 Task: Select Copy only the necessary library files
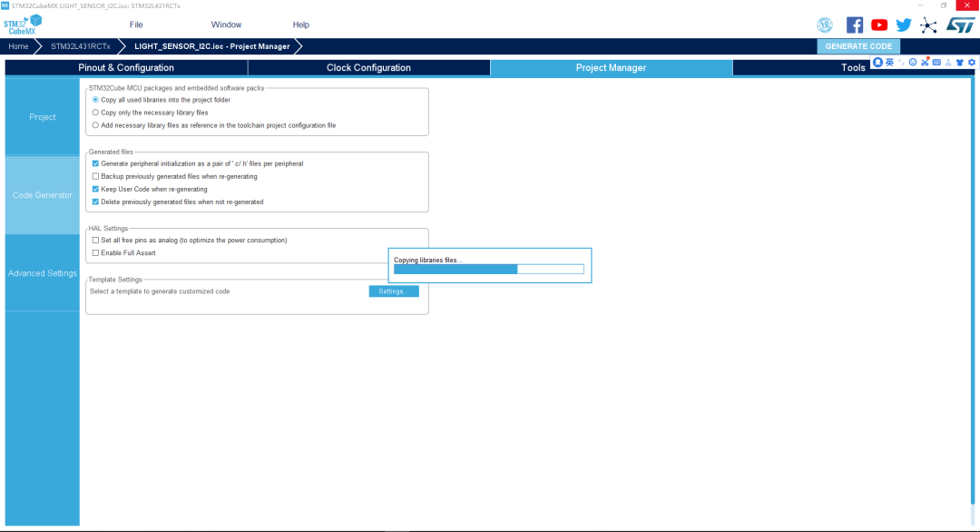95,113
